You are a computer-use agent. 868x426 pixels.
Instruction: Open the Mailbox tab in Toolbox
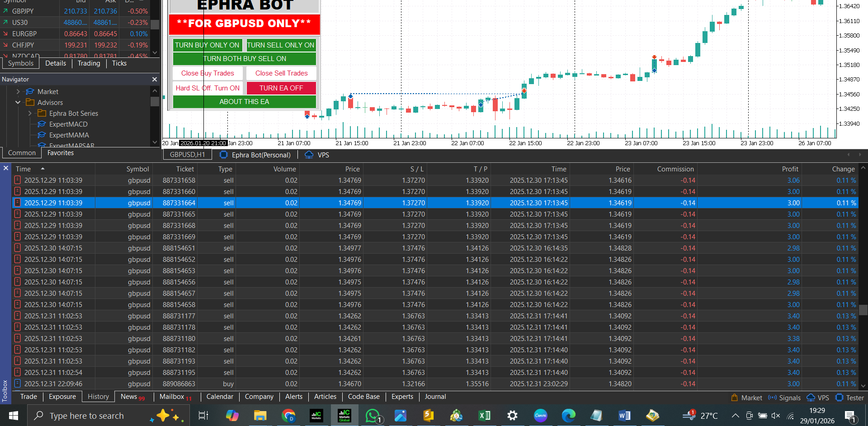pyautogui.click(x=175, y=397)
